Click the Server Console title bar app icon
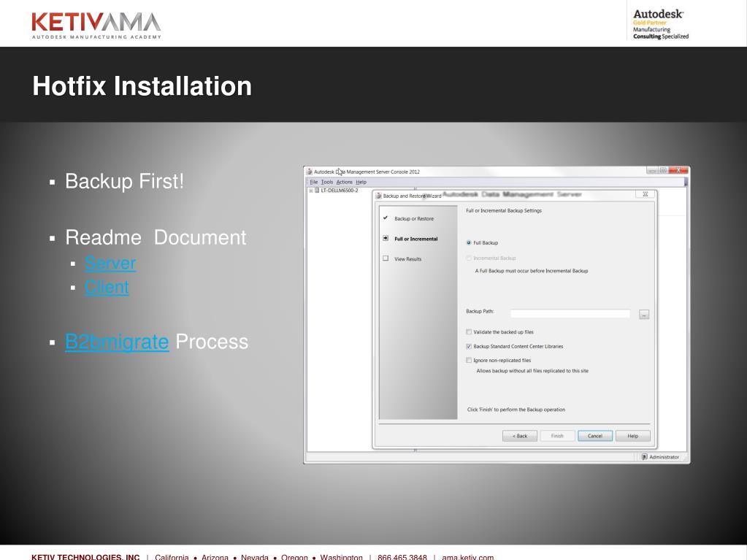Screen dimensions: 747x560 pos(309,172)
